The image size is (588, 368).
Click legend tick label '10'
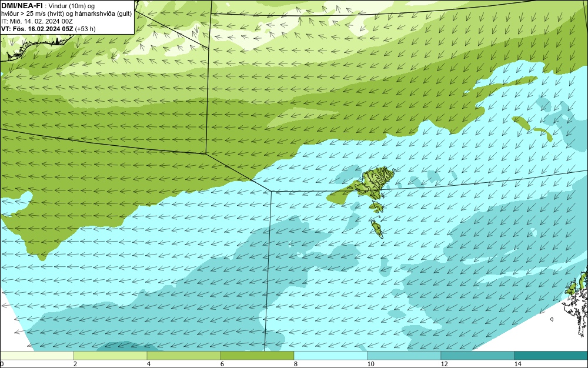click(370, 364)
